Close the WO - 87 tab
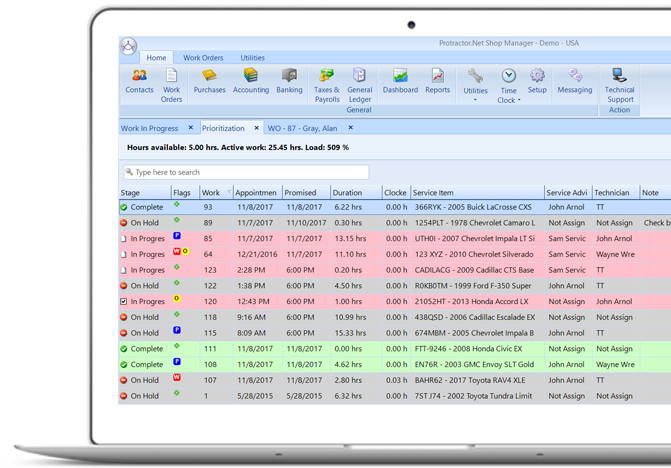The width and height of the screenshot is (671, 468). coord(350,127)
